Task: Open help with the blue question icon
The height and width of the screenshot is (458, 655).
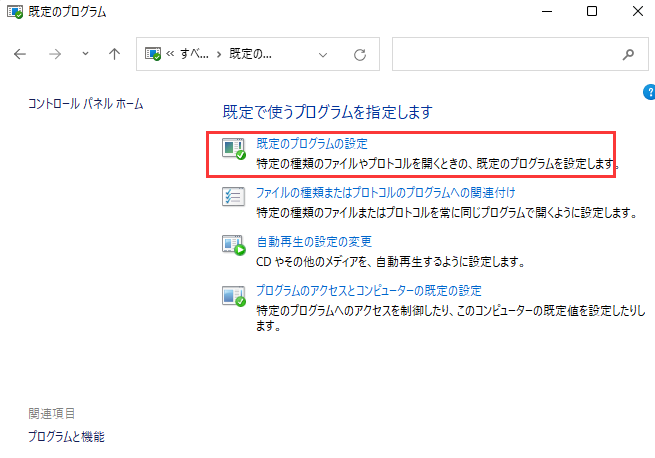Action: [650, 92]
